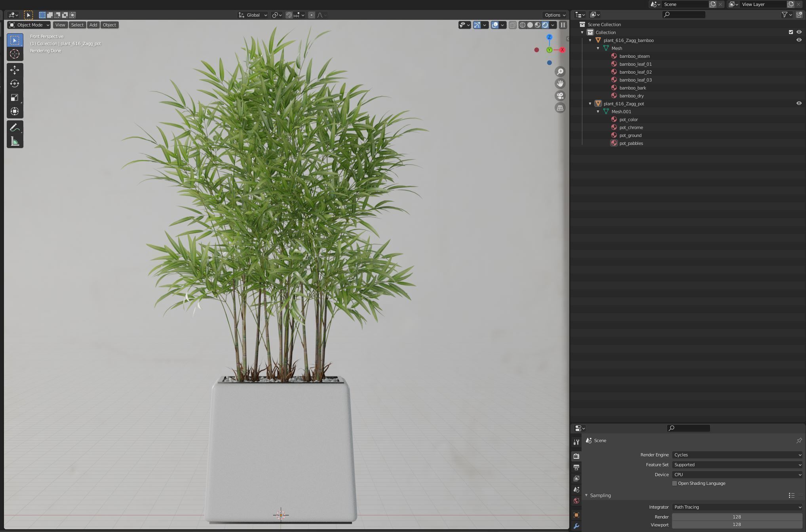Hide plant_616_Zagg_pot object visibility
806x532 pixels.
(799, 103)
